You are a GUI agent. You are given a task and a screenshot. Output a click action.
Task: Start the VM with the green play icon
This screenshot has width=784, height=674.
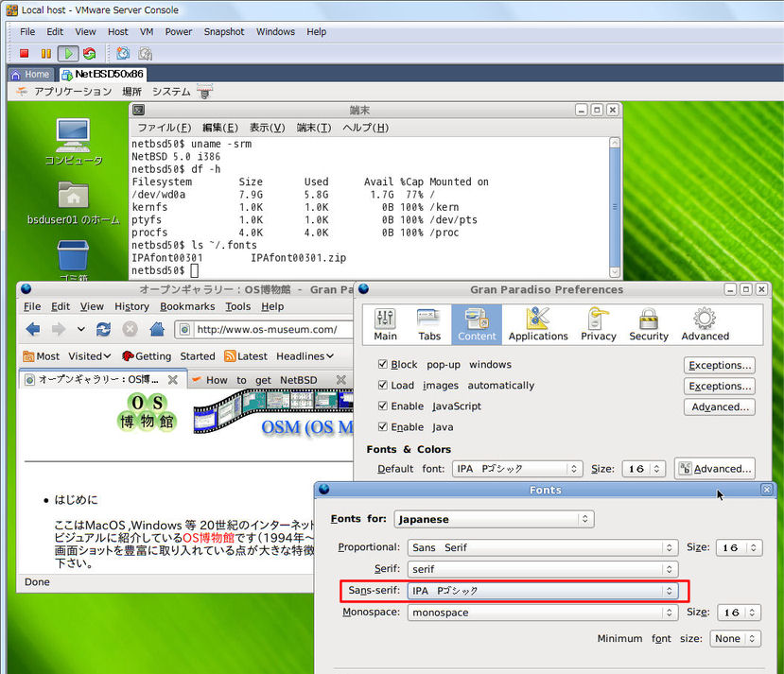click(68, 53)
